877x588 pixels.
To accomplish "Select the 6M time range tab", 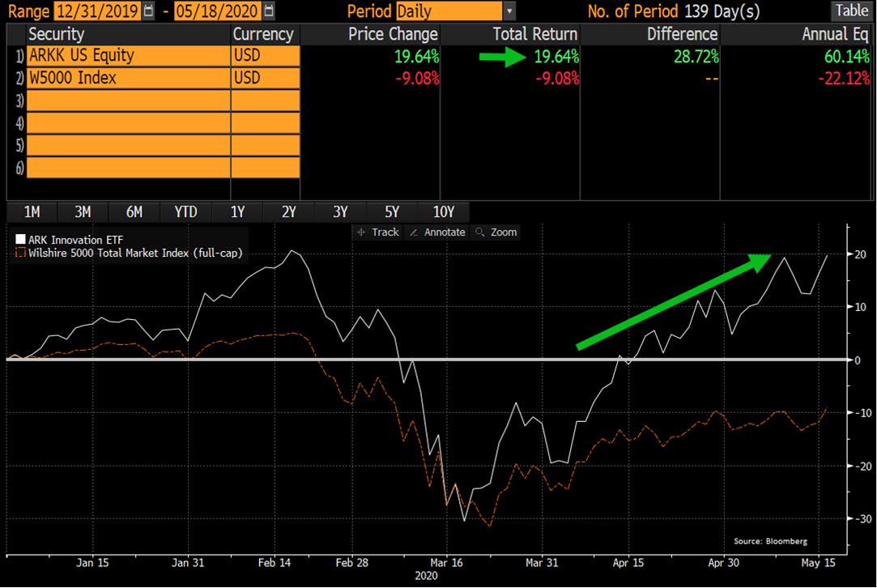I will click(x=134, y=212).
